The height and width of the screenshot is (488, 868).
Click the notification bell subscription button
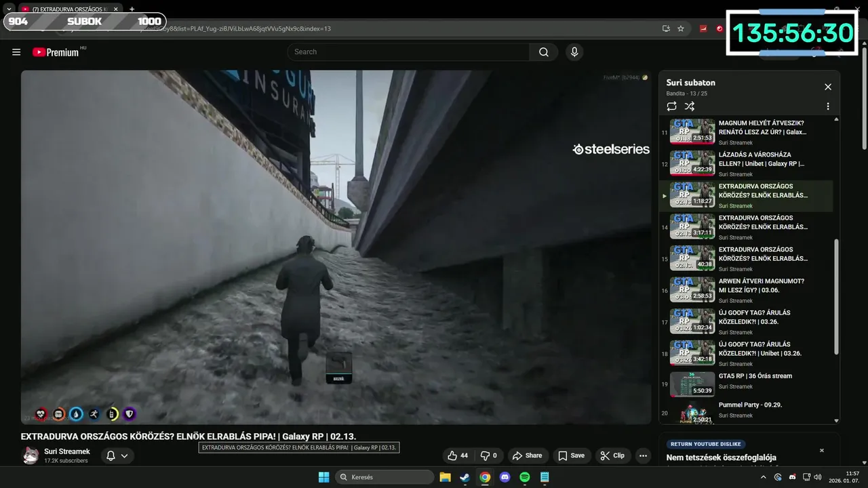(x=111, y=456)
